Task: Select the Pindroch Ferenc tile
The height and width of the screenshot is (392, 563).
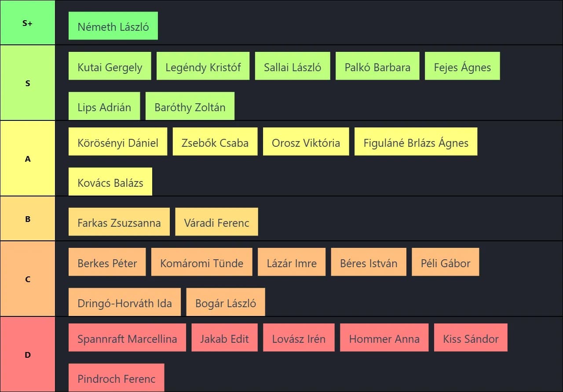Action: [116, 378]
